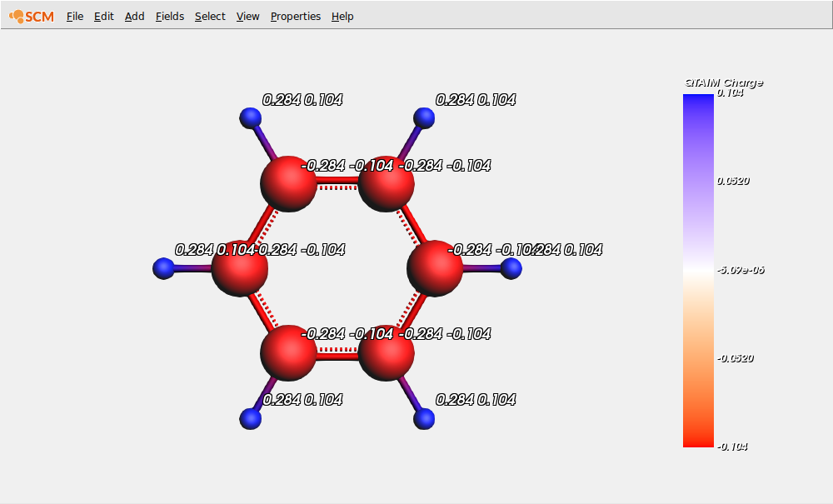833x504 pixels.
Task: Click the bottom-left hydrogen atom
Action: click(251, 420)
